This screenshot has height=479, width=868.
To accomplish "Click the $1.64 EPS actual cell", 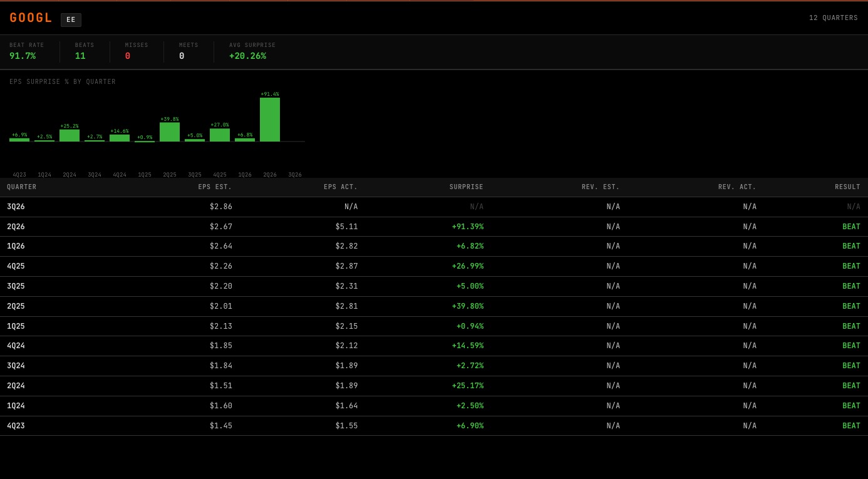I will (x=346, y=406).
